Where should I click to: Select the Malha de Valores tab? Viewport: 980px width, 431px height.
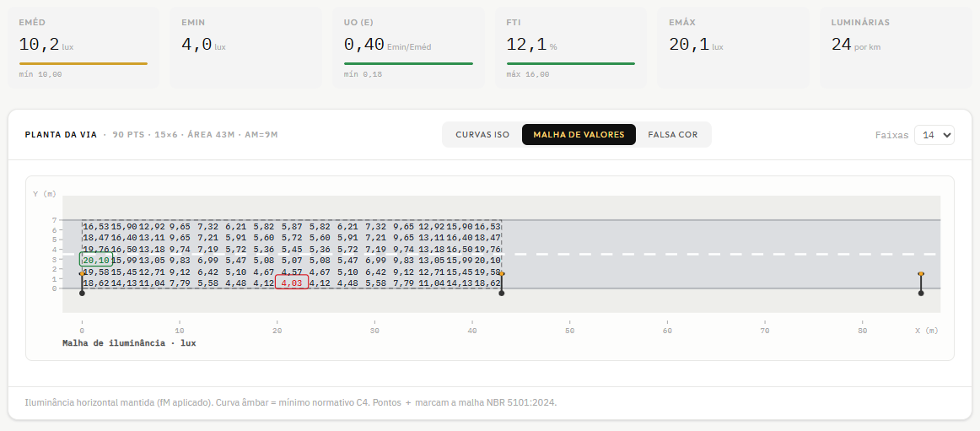click(579, 134)
